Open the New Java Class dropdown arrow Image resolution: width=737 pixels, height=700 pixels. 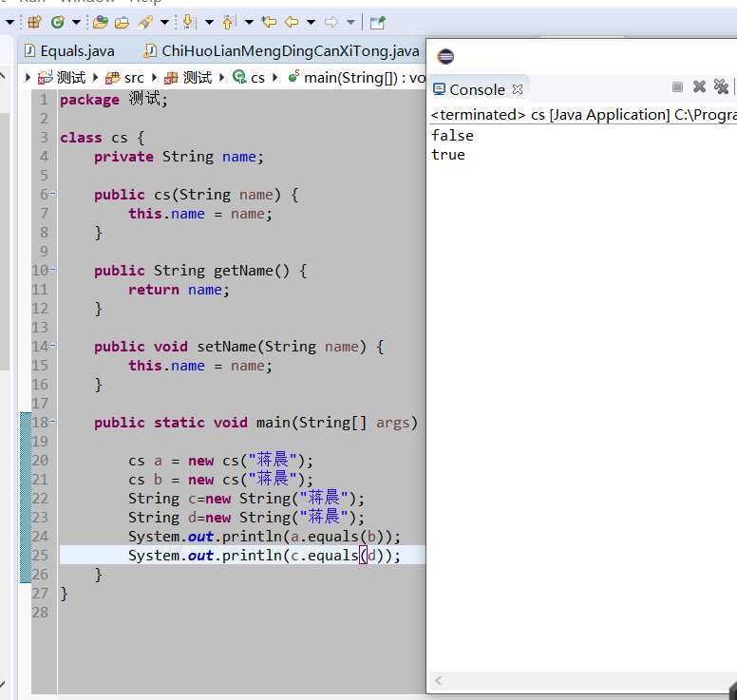tap(76, 22)
